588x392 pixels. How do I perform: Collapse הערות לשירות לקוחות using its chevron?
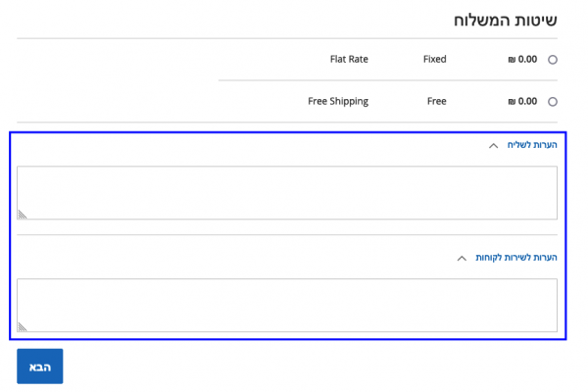pos(463,259)
